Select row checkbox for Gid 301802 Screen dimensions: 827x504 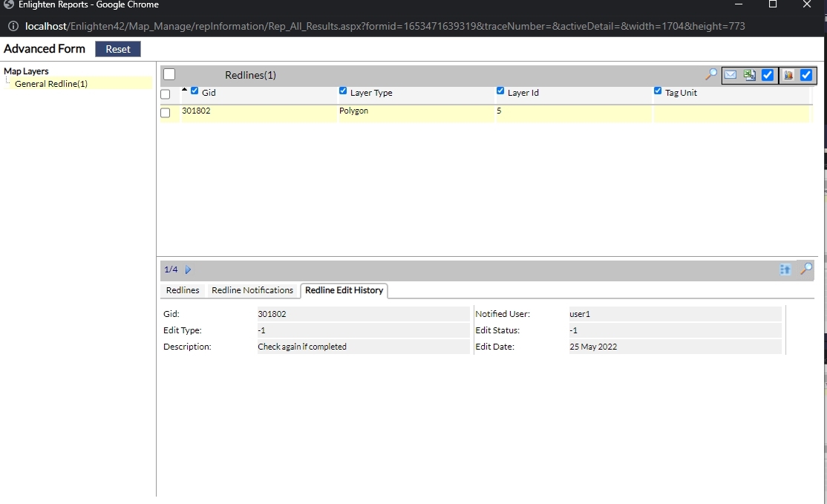coord(166,113)
